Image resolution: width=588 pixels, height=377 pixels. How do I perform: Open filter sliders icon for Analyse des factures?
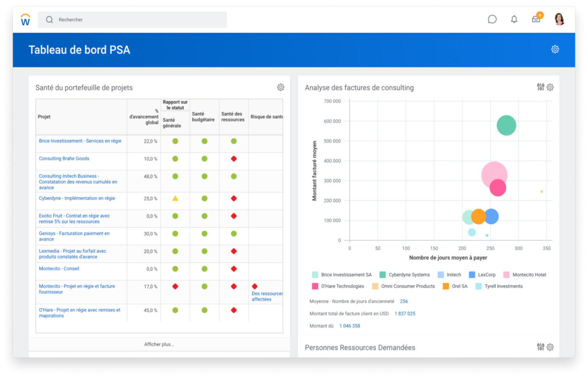coord(541,87)
